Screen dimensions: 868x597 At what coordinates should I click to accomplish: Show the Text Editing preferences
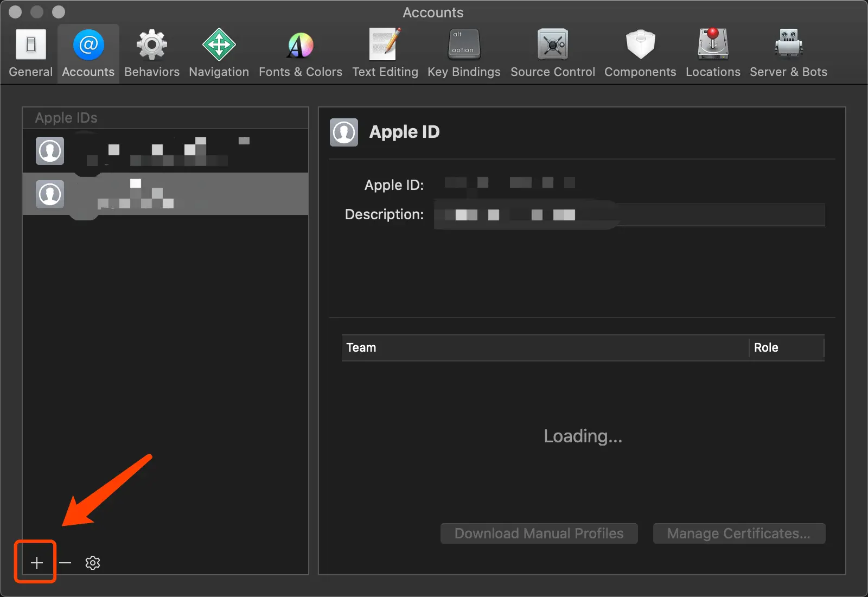click(x=385, y=53)
